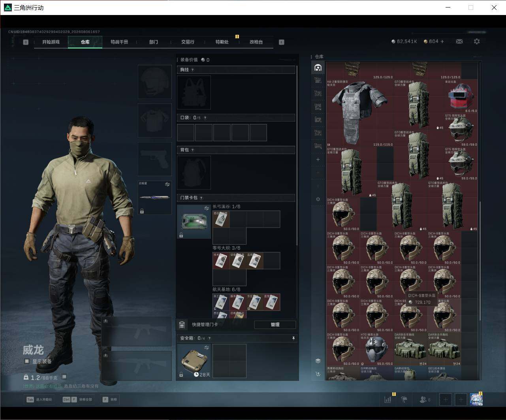This screenshot has height=420, width=506.
Task: Swap the safe box via arrows icon
Action: point(207,348)
